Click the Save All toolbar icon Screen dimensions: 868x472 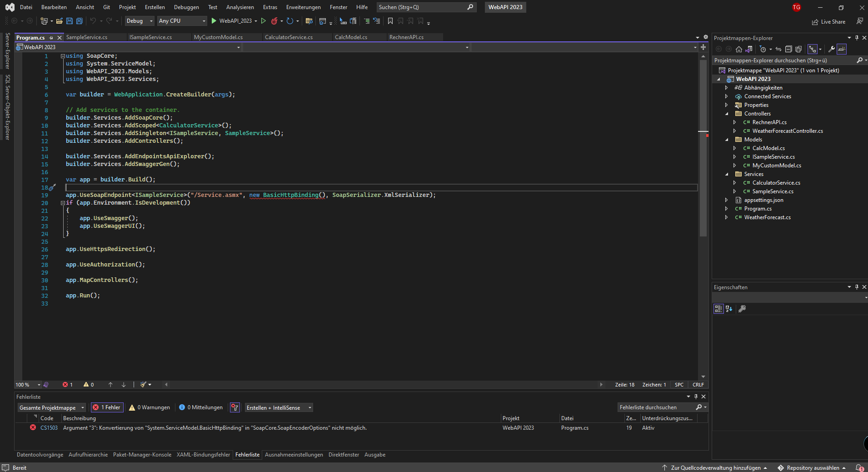click(80, 21)
